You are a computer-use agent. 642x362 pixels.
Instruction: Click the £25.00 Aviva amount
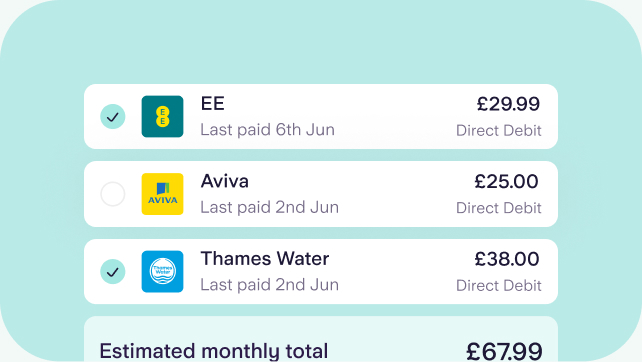[x=506, y=181]
